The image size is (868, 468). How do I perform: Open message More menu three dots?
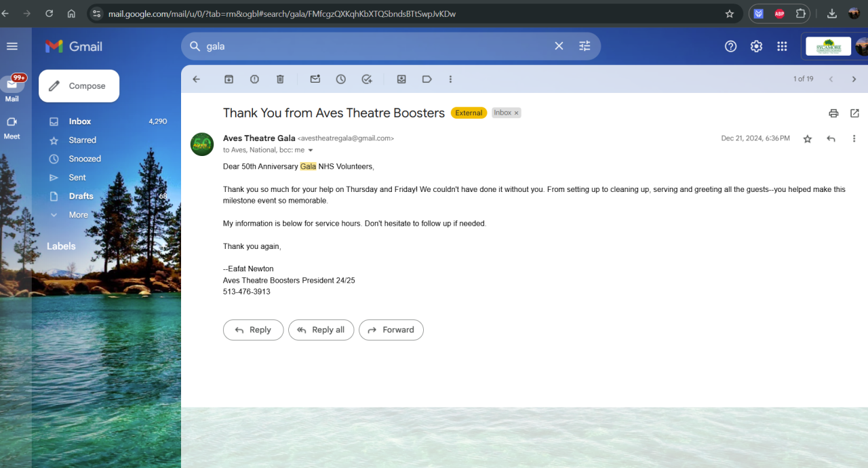point(854,139)
